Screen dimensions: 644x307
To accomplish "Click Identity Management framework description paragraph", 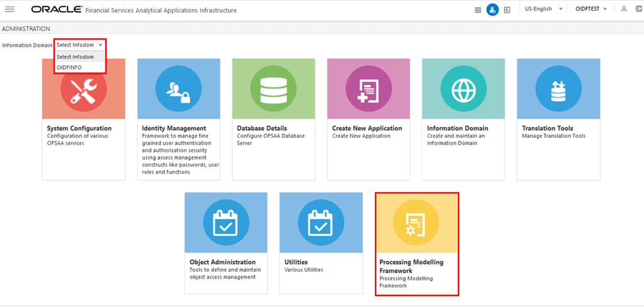I will 180,154.
